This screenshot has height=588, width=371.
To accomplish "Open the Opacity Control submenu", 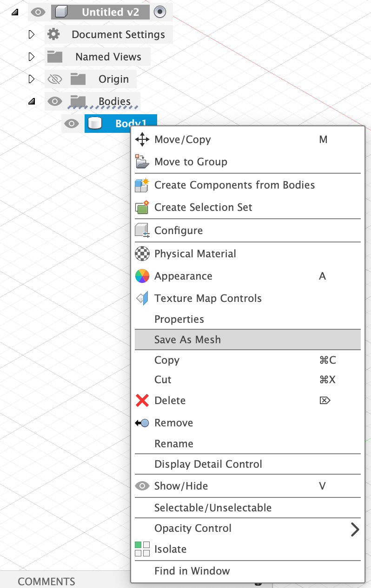I will pyautogui.click(x=193, y=528).
